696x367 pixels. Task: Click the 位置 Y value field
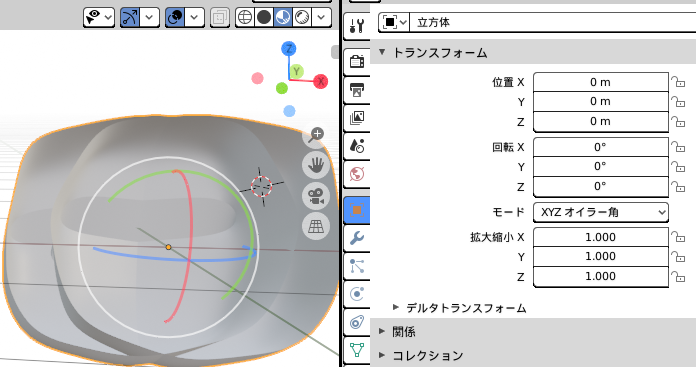point(601,102)
